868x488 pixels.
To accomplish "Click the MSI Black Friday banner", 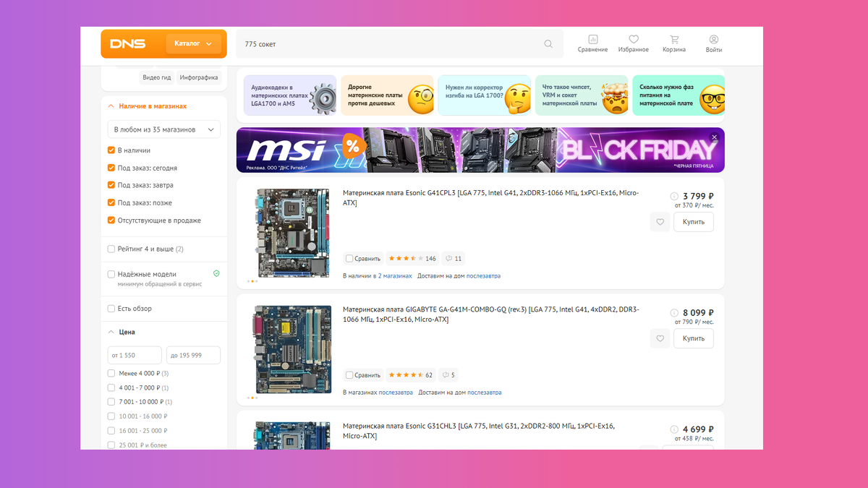I will (480, 150).
